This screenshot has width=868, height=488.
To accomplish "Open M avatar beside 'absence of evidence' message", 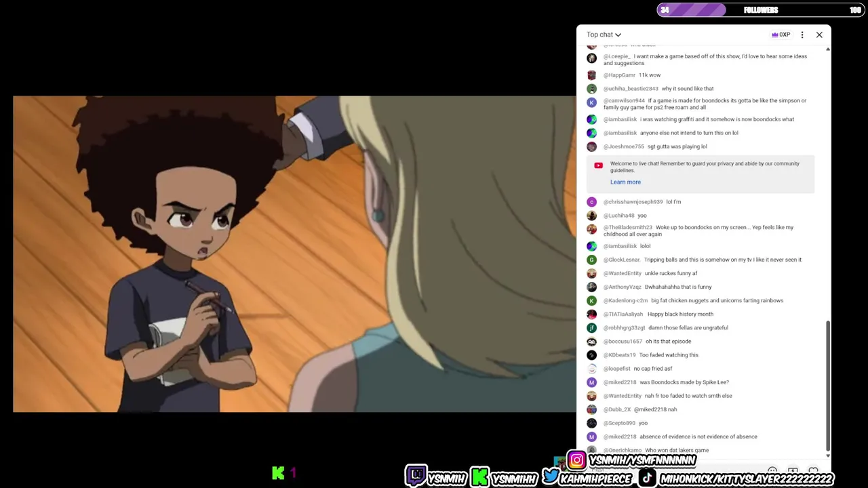I will [x=591, y=436].
